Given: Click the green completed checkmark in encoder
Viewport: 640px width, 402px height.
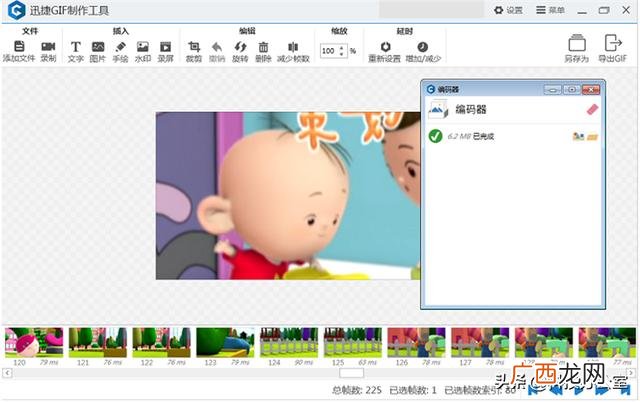Looking at the screenshot, I should (x=436, y=136).
